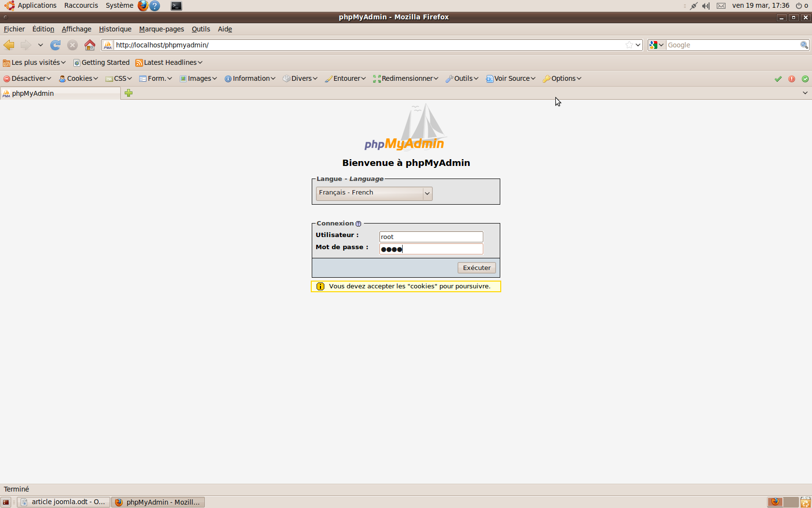Launch Firefox from the top panel icon
812x508 pixels.
coord(143,6)
